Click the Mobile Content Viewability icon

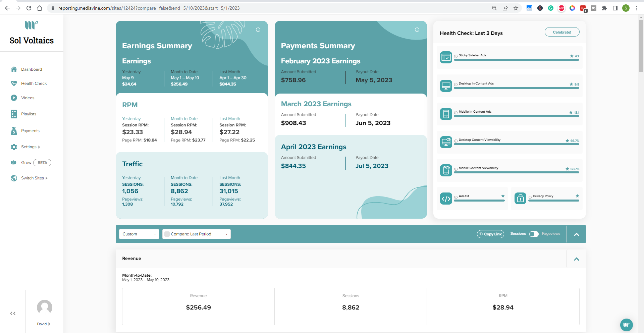[446, 170]
